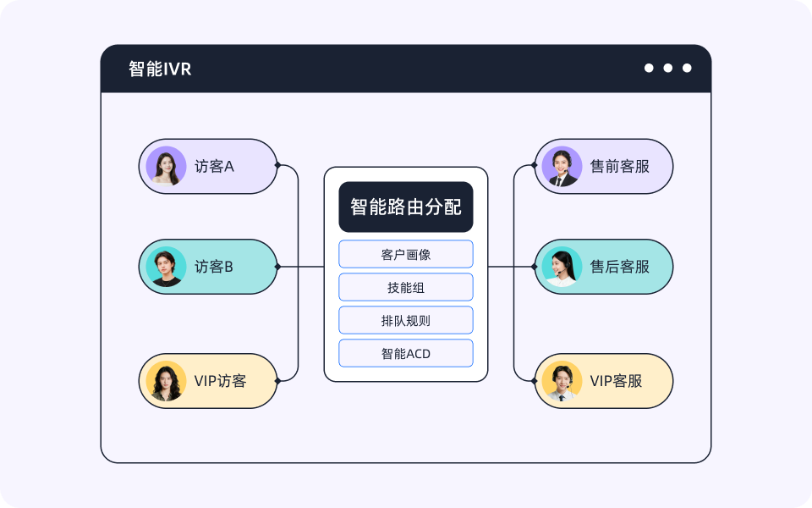Select the 访客A node
Screen dimensions: 812x508
point(208,167)
